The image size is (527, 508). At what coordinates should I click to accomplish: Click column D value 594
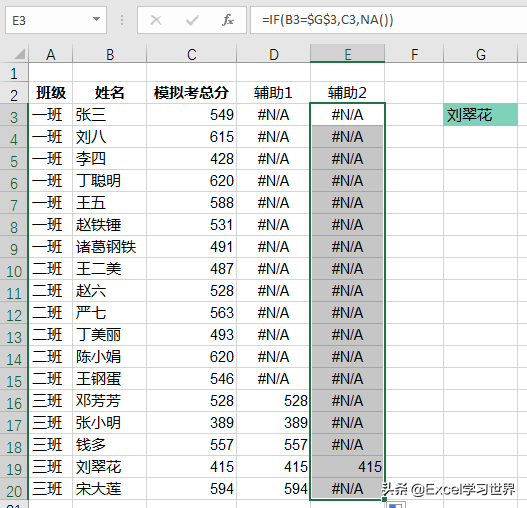coord(274,489)
